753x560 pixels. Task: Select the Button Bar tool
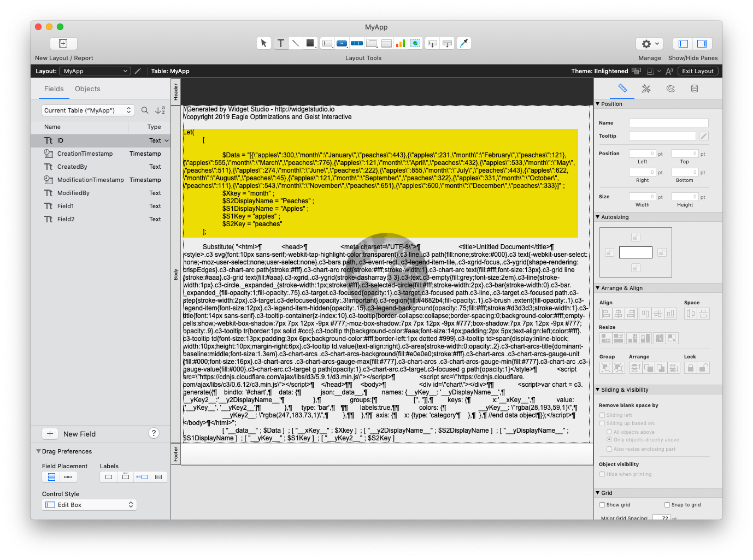pyautogui.click(x=357, y=43)
